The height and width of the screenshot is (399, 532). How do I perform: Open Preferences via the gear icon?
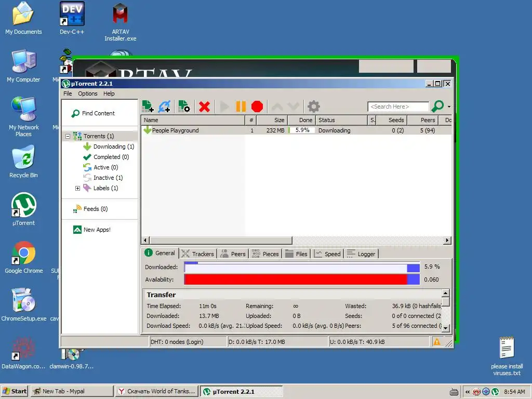click(x=313, y=107)
